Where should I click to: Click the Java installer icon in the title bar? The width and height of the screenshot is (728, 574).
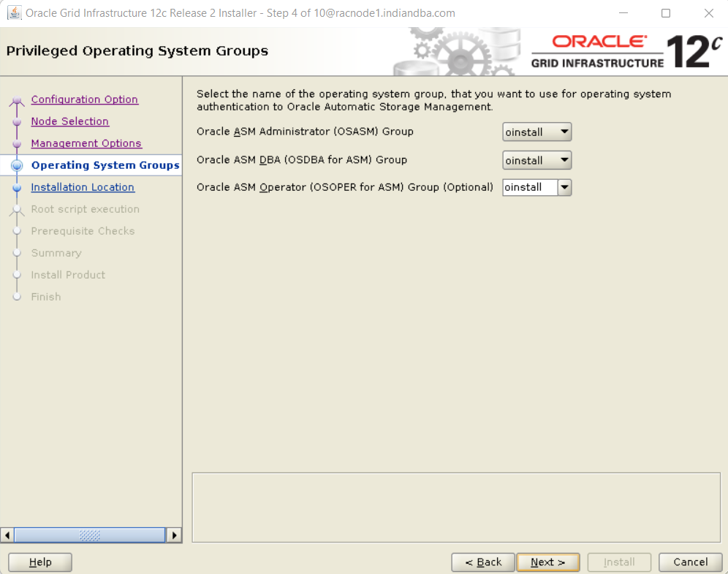pos(14,13)
